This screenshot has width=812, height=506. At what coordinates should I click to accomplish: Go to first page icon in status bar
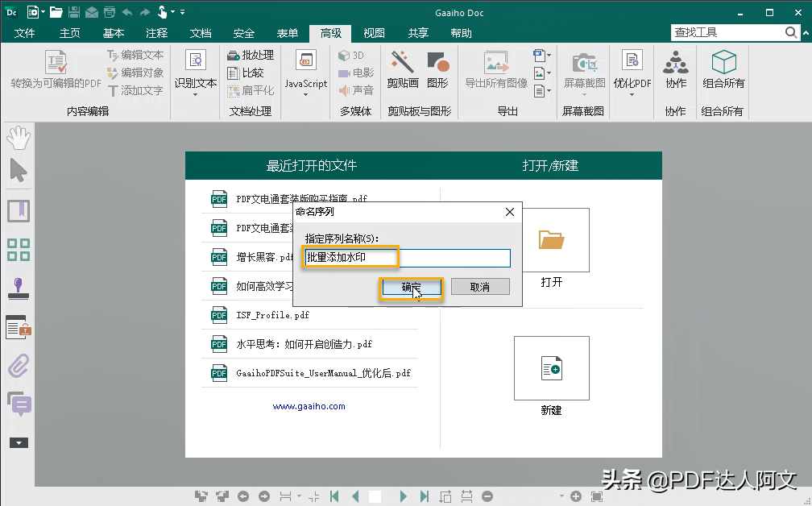334,496
